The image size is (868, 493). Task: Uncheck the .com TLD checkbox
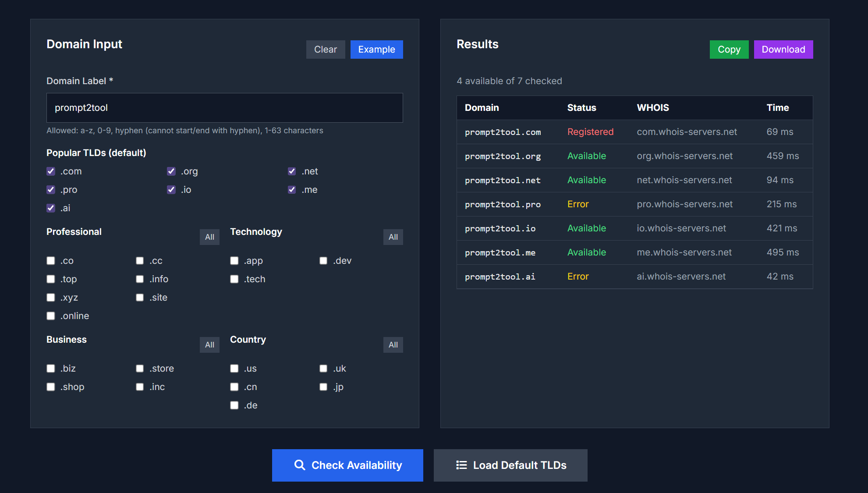51,171
